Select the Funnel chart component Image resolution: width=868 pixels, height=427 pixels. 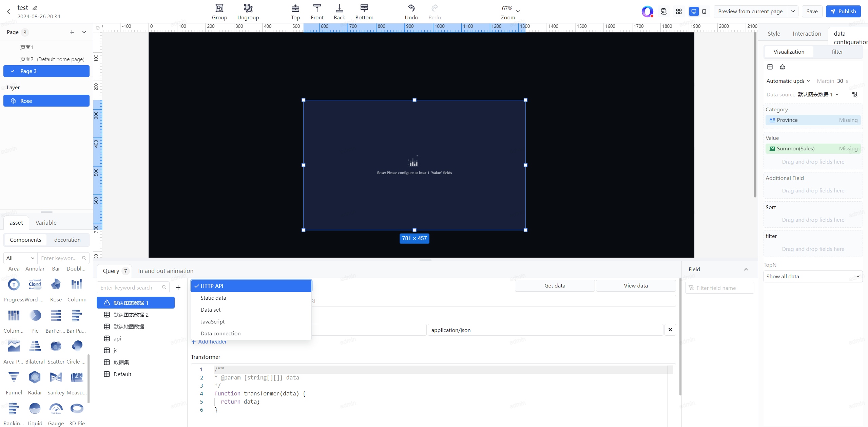(x=14, y=377)
